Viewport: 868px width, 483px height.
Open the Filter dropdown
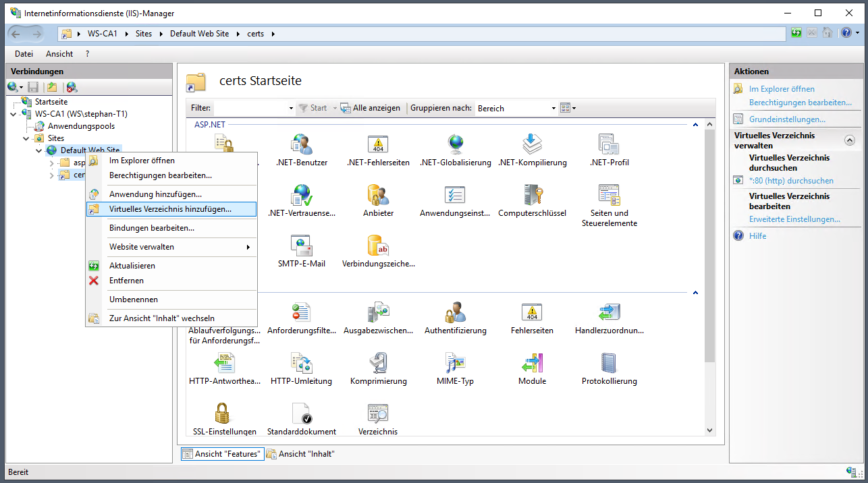click(x=291, y=108)
